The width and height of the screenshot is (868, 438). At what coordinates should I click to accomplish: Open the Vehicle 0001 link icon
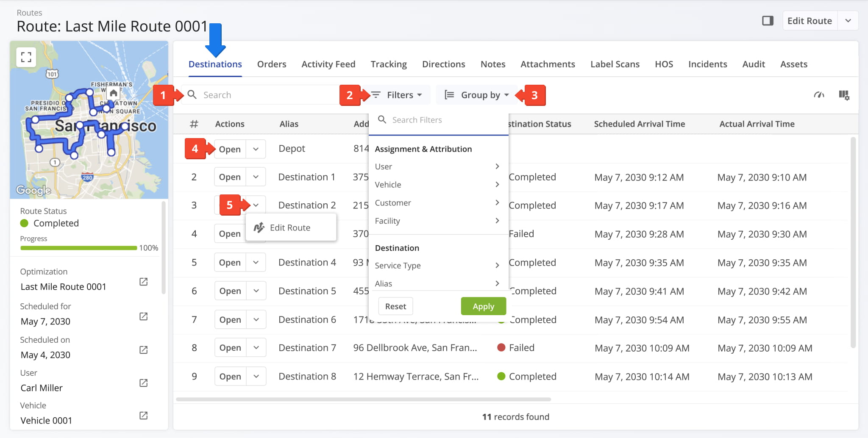pyautogui.click(x=144, y=416)
